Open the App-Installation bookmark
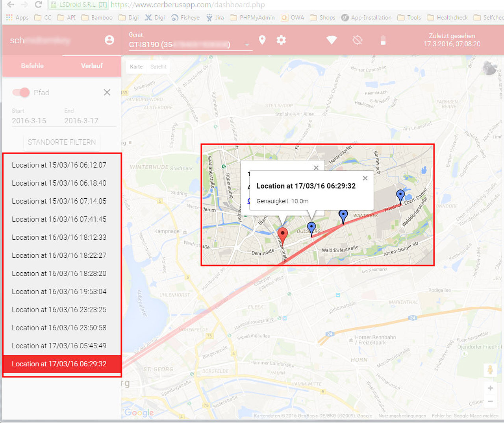Screen dimensions: 504x423 (366, 18)
